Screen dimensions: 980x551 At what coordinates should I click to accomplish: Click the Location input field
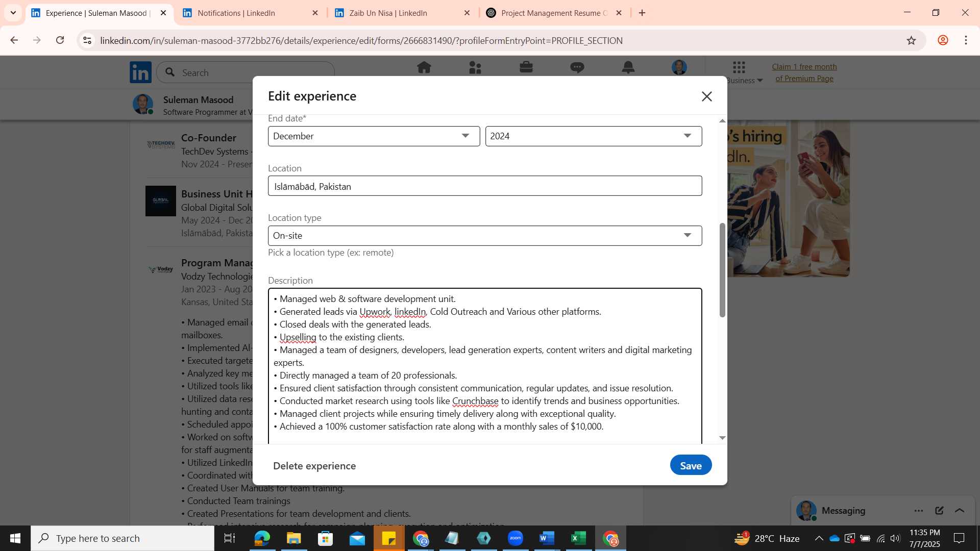485,186
